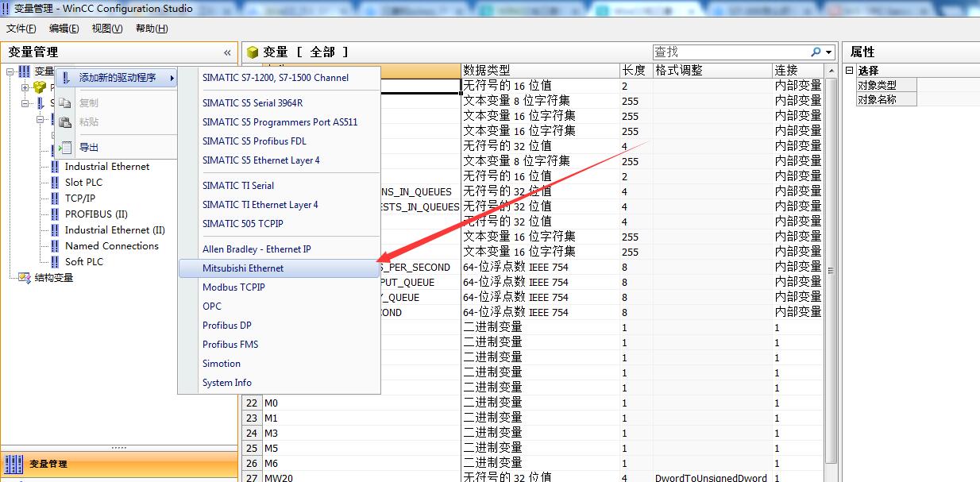This screenshot has height=482, width=980.
Task: Open the 编辑(E) menu
Action: tap(64, 29)
